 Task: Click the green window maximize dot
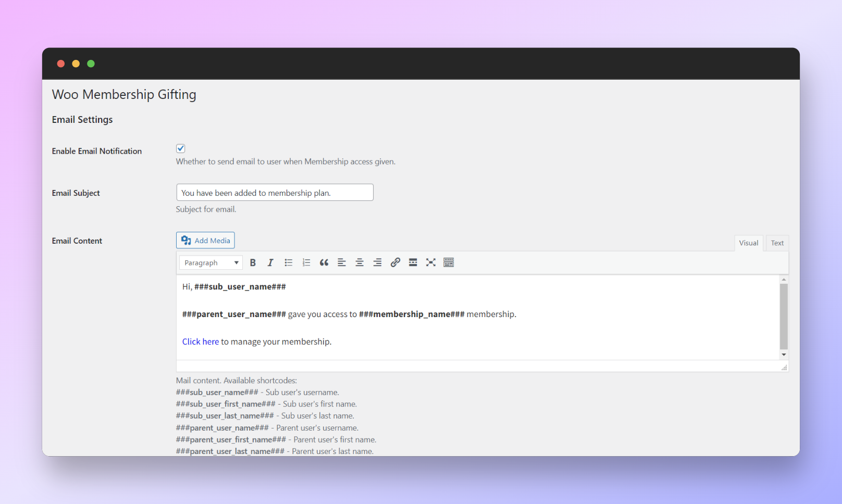91,64
